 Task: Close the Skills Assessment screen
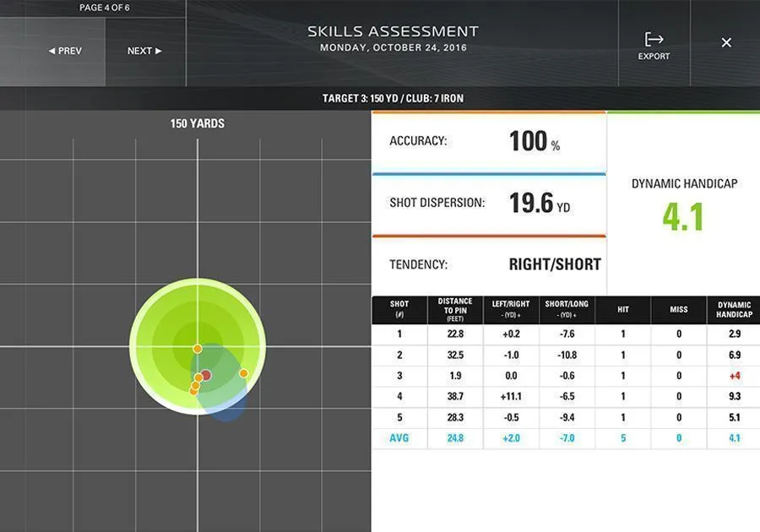[725, 42]
